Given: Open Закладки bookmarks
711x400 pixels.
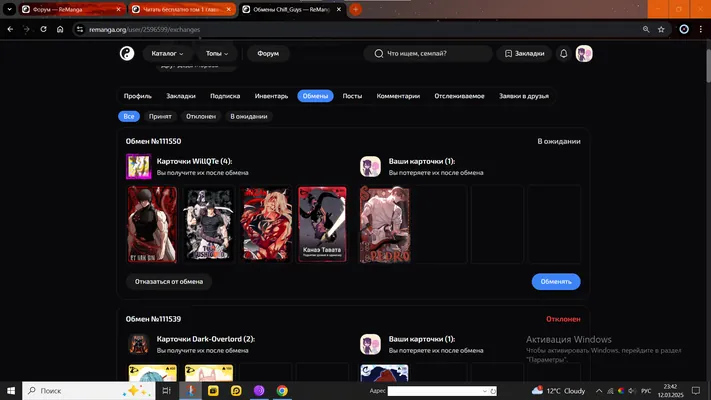Looking at the screenshot, I should point(524,54).
